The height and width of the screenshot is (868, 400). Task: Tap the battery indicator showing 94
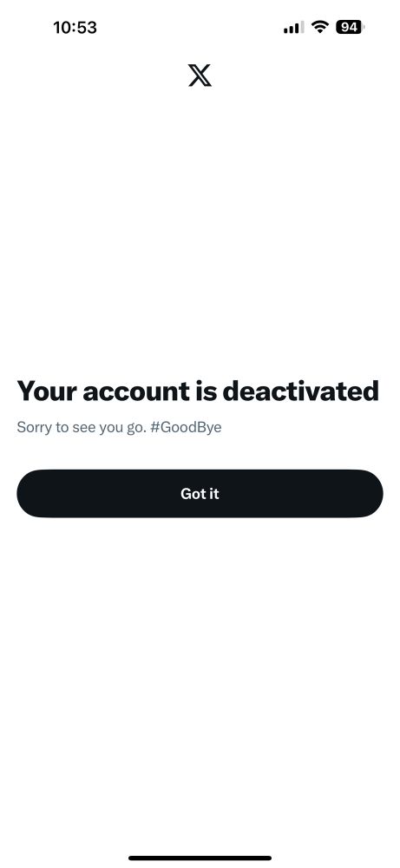350,27
